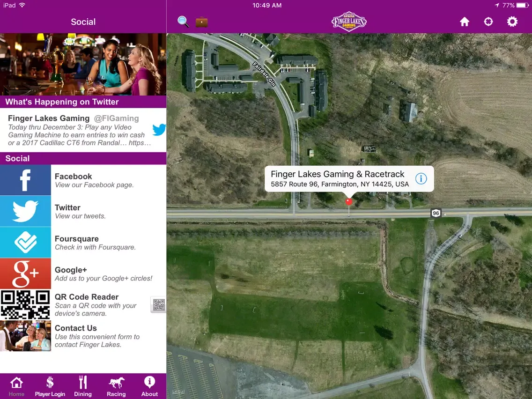Tap the blue Twitter bird tile
This screenshot has width=532, height=399.
25,211
